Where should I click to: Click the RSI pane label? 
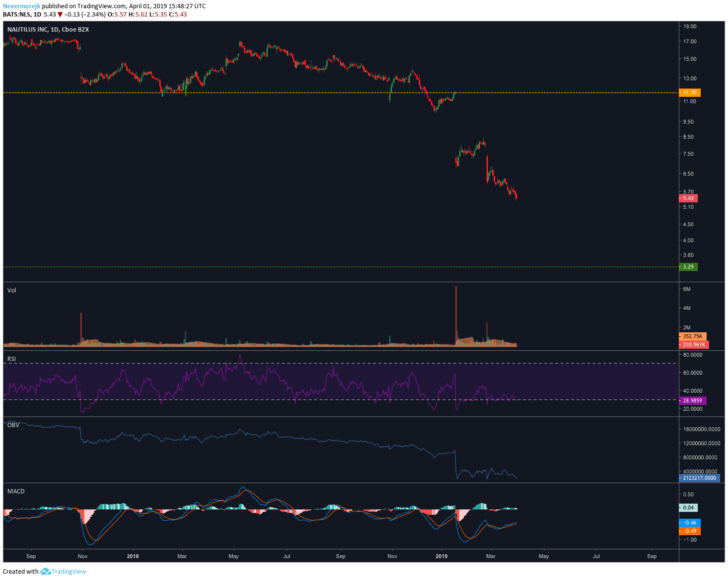(x=12, y=359)
